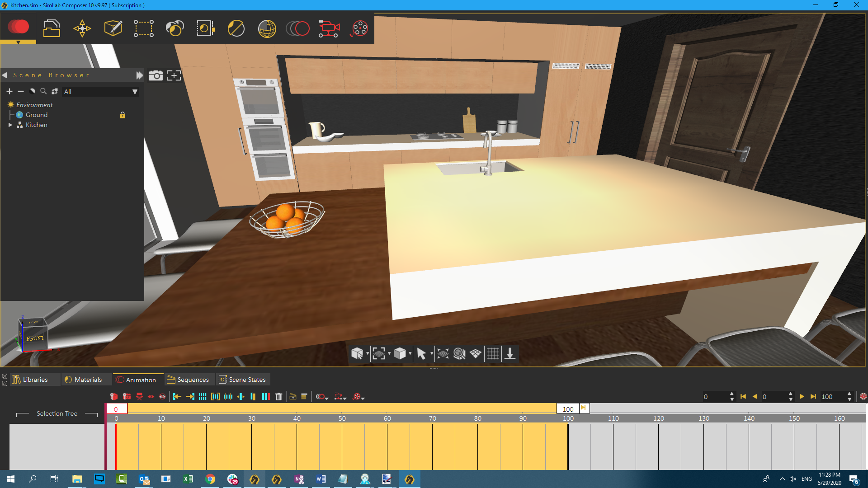868x488 pixels.
Task: Expand Scene Browser with right double arrow
Action: coord(140,75)
